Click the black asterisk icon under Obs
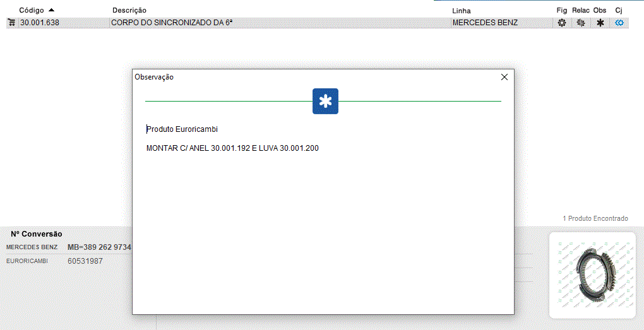Image resolution: width=644 pixels, height=330 pixels. pos(600,23)
